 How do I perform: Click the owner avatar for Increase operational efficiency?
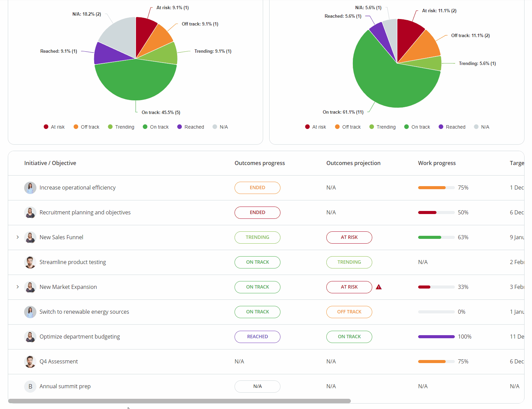(30, 187)
